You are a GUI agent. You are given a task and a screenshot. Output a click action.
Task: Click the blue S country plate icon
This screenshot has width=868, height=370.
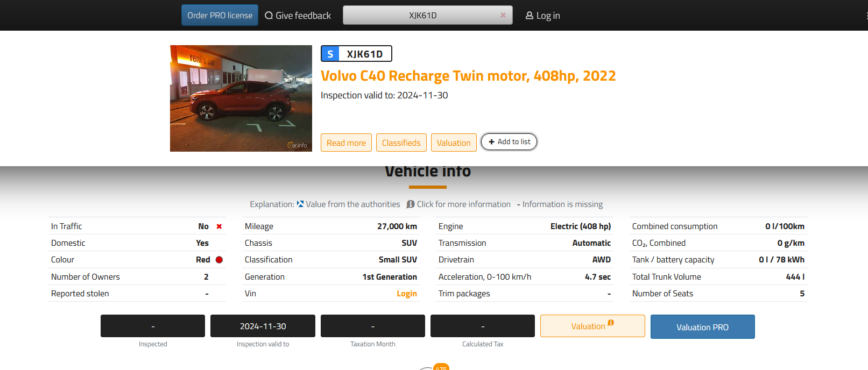(330, 54)
